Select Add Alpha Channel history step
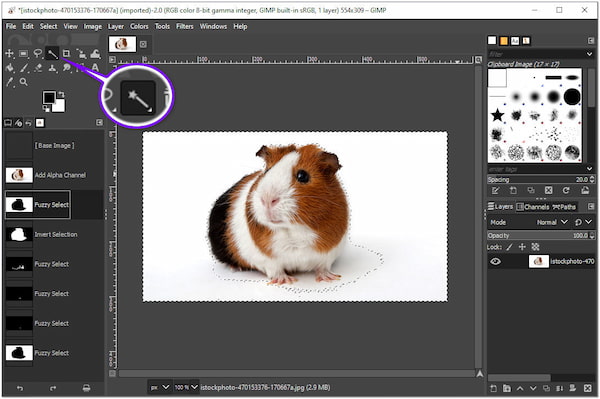The image size is (600, 399). pyautogui.click(x=54, y=175)
